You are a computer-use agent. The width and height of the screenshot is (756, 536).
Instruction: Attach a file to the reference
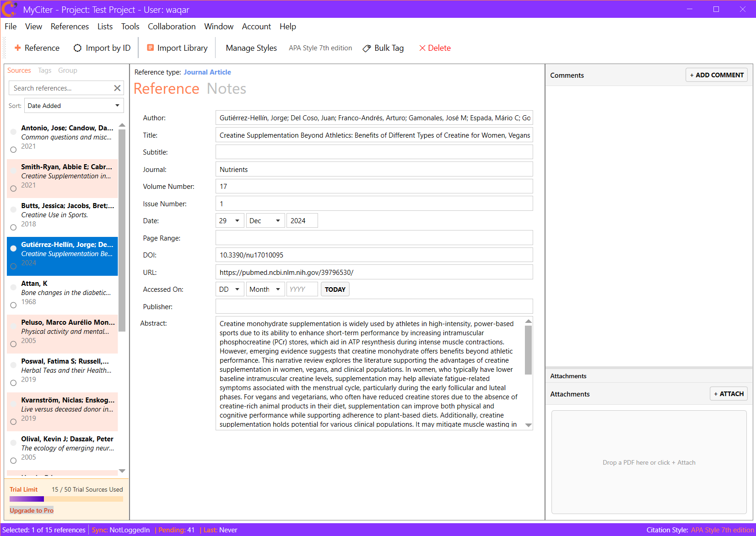[729, 394]
